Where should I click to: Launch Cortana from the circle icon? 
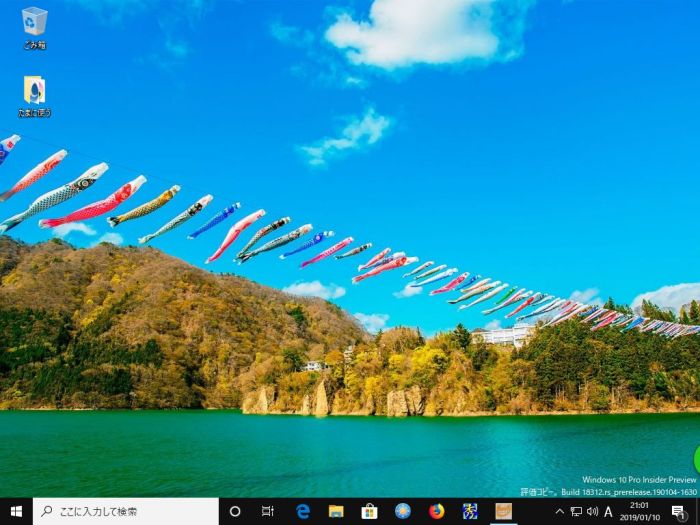click(235, 511)
